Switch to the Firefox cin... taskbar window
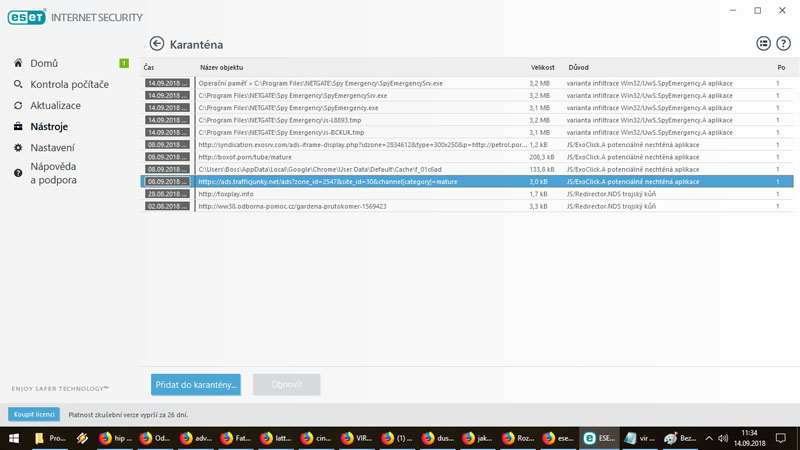800x450 pixels. 317,438
